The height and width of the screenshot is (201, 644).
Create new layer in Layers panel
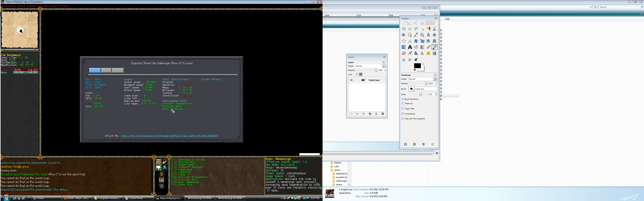click(x=351, y=114)
